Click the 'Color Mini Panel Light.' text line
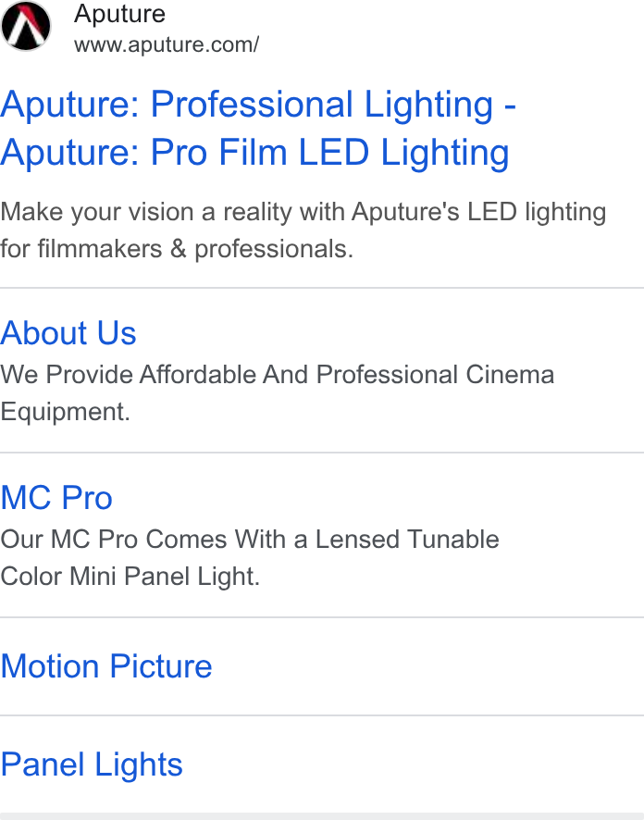 click(130, 577)
